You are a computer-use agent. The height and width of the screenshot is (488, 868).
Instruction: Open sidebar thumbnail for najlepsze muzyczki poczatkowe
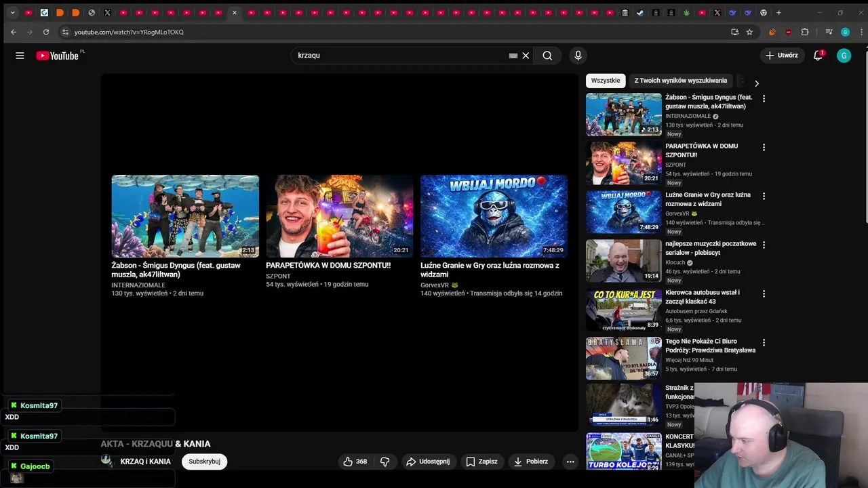click(624, 260)
